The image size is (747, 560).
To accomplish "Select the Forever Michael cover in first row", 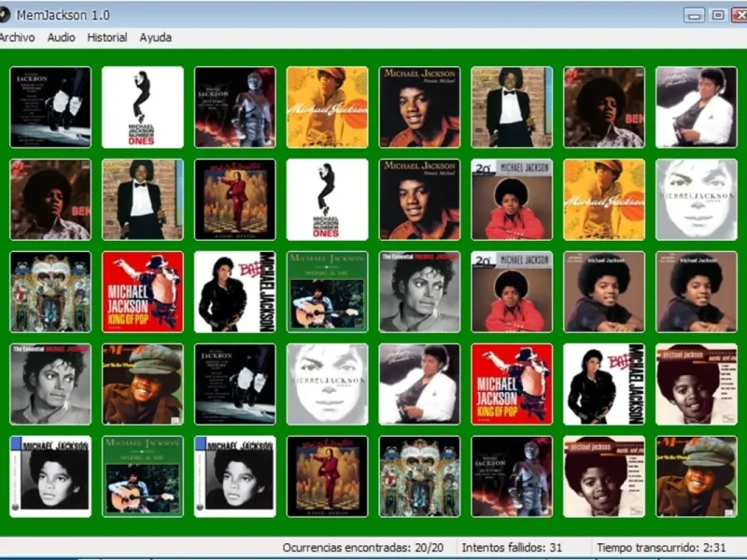I will (x=419, y=107).
